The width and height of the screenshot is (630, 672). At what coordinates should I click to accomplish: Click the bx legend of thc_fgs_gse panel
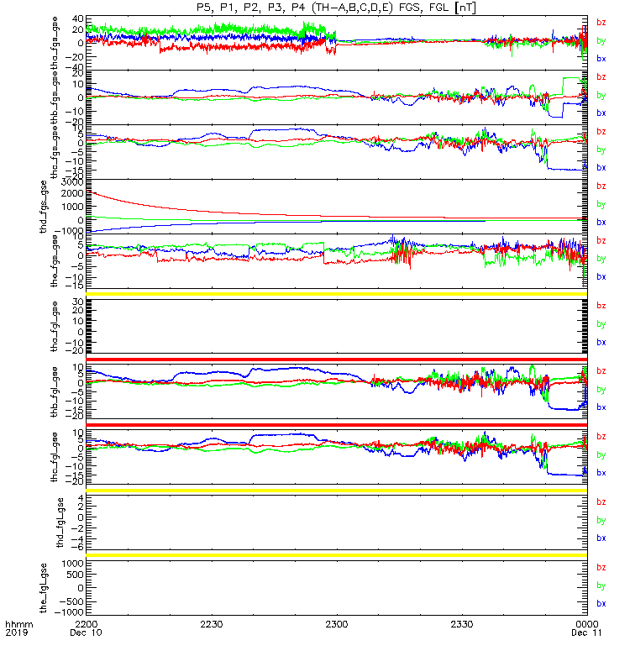(601, 167)
